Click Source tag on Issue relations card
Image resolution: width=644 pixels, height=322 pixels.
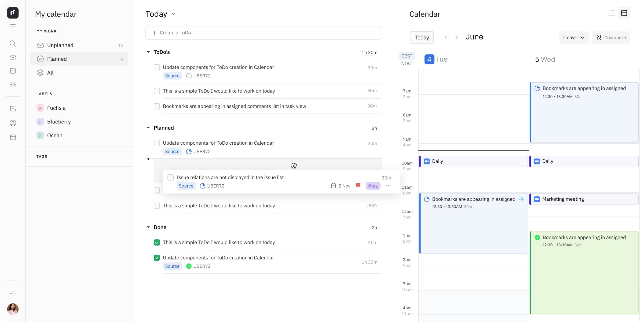(x=186, y=186)
